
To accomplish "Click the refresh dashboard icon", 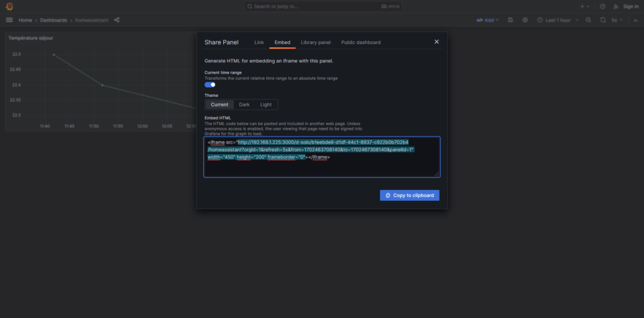I will [x=603, y=20].
